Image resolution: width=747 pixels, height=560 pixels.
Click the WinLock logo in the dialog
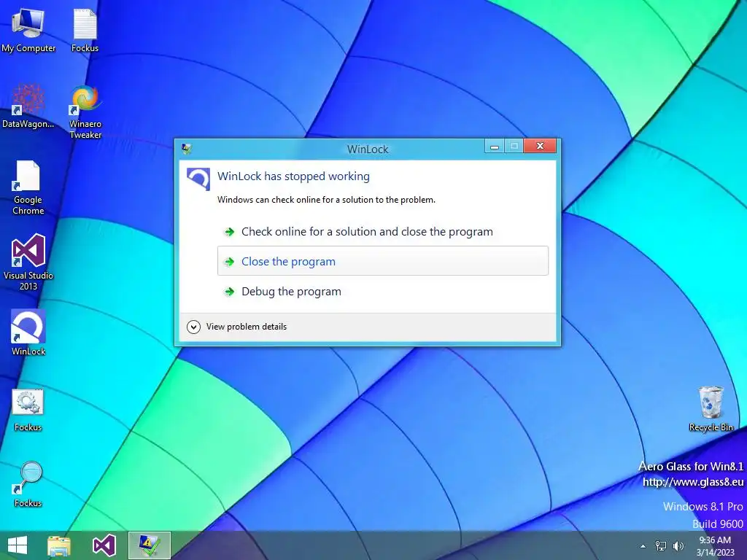[198, 179]
